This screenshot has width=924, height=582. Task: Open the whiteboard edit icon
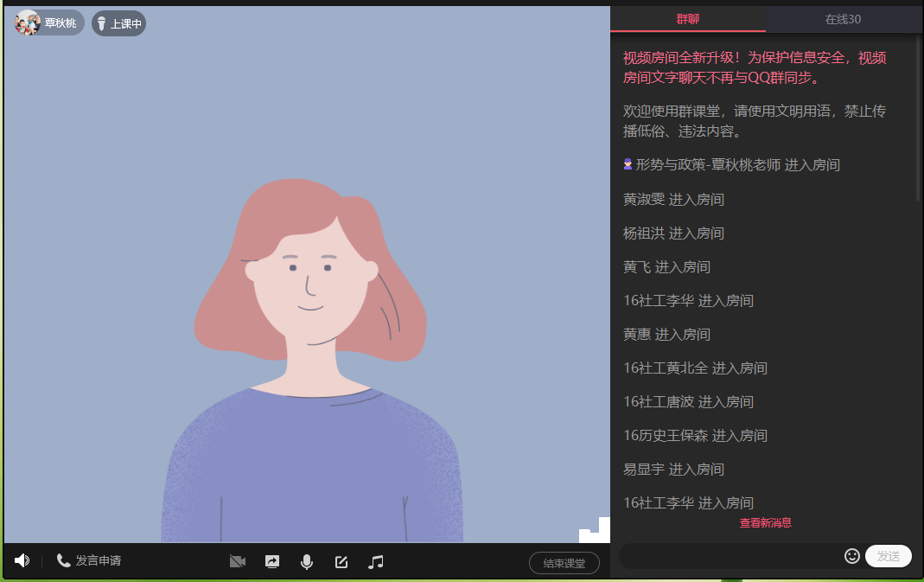341,562
